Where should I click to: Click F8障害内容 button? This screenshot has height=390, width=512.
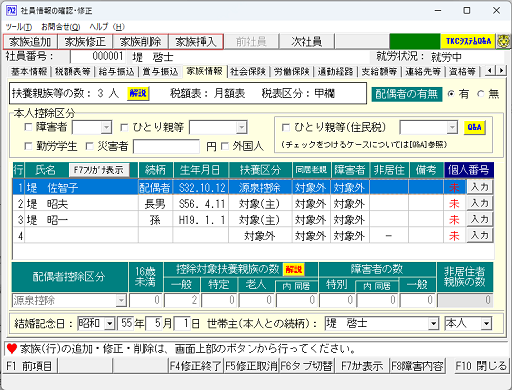[x=417, y=366]
